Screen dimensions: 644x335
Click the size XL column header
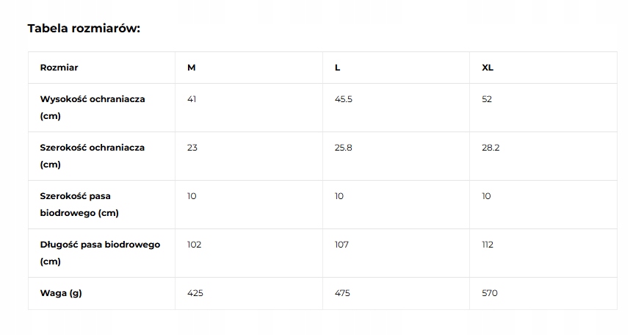(488, 68)
